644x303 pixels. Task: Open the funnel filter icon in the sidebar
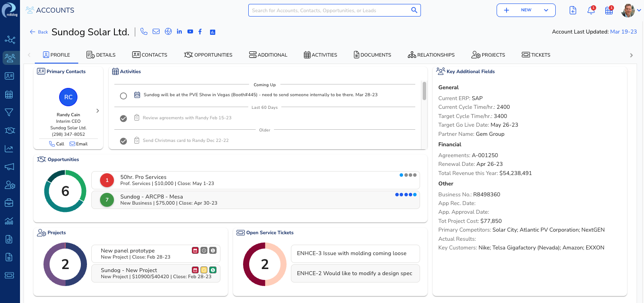tap(10, 112)
